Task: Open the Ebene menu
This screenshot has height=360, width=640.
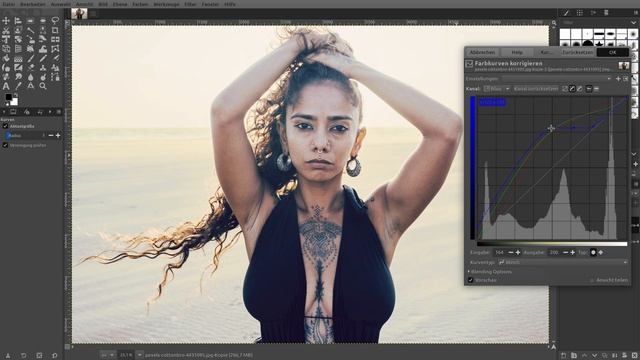Action: [120, 4]
